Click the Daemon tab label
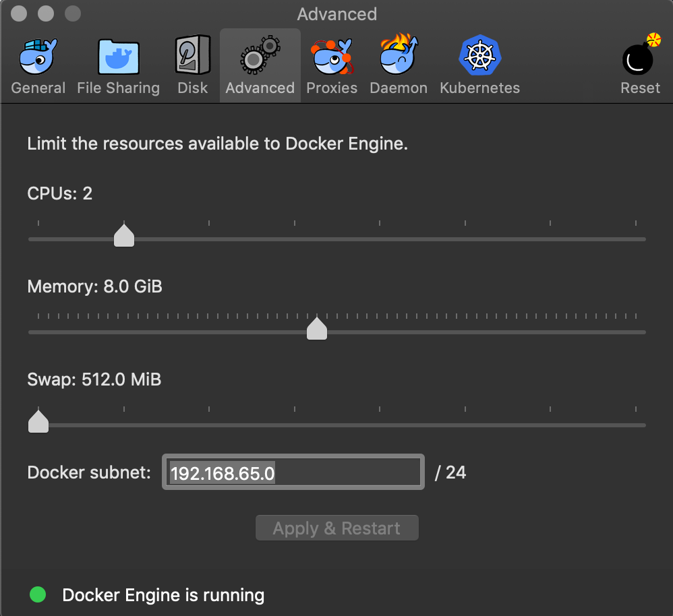The width and height of the screenshot is (673, 616). (399, 88)
